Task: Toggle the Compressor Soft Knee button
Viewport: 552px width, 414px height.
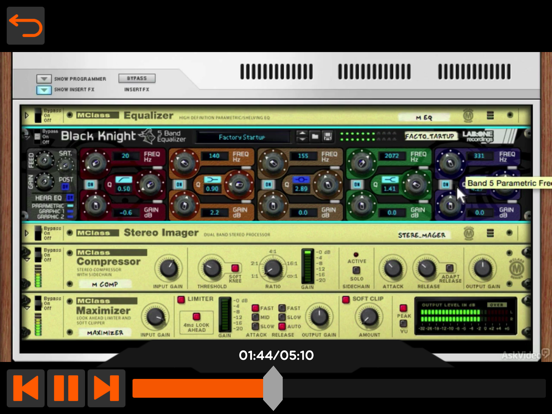Action: point(235,268)
